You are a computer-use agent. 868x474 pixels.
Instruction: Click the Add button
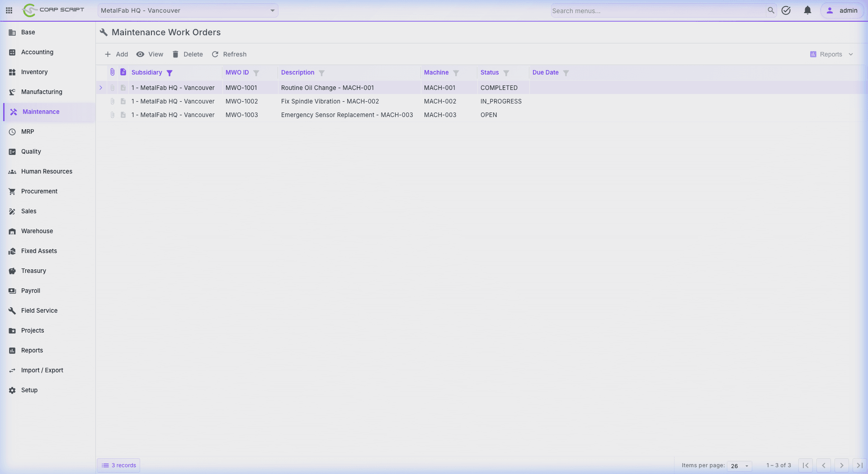pyautogui.click(x=116, y=54)
